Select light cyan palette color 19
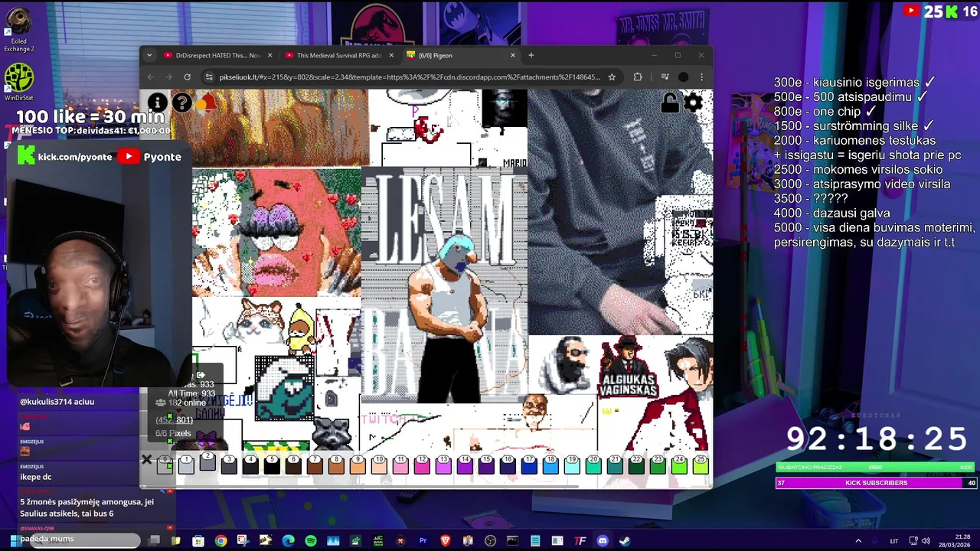980x551 pixels. 572,465
